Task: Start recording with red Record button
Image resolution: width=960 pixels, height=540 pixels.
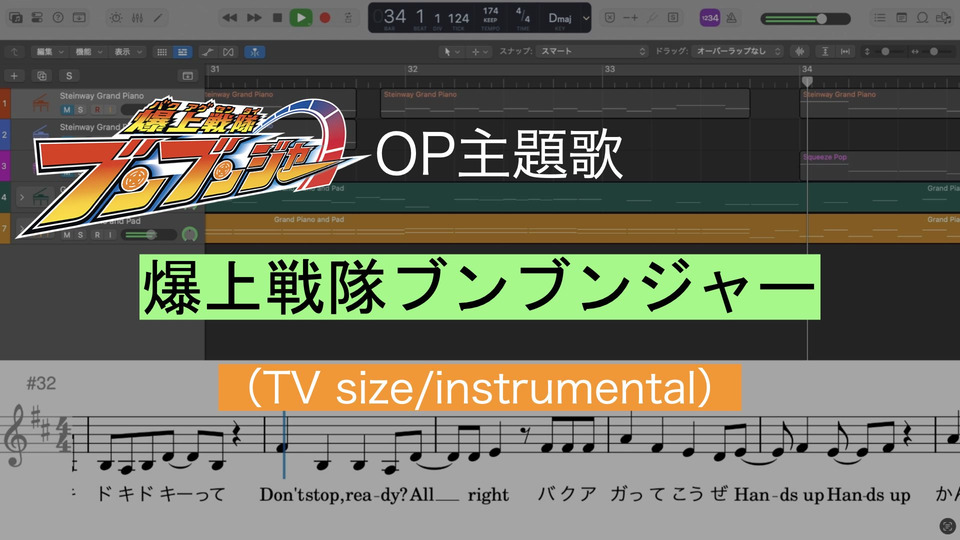Action: pyautogui.click(x=325, y=18)
